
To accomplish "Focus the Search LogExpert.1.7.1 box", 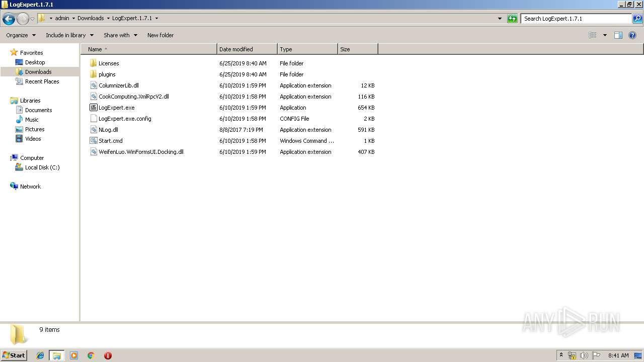I will [577, 19].
